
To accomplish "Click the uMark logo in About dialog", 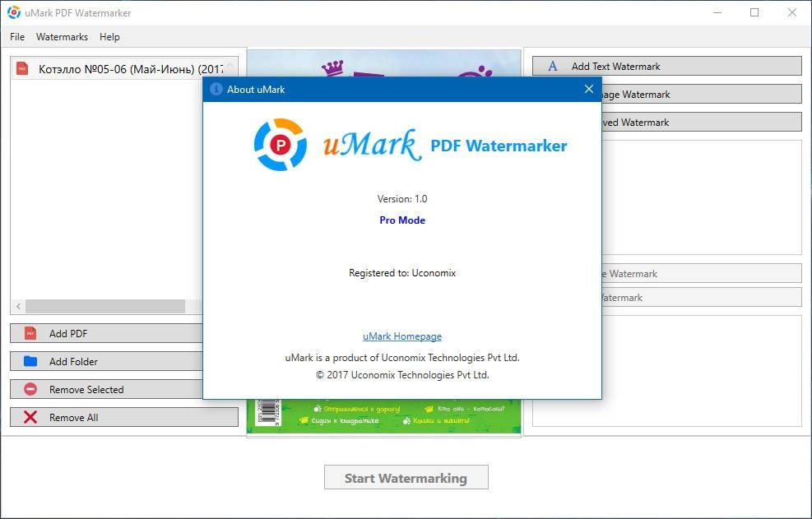I will click(281, 145).
